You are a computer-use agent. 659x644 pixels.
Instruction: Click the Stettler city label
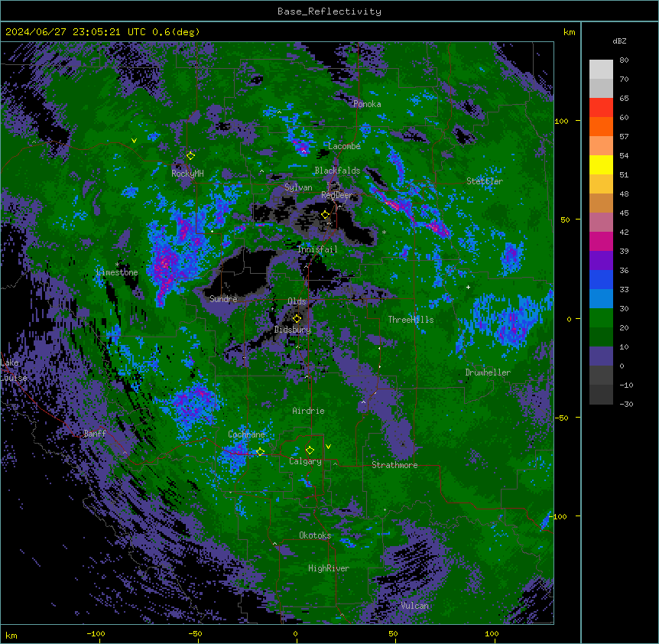[484, 181]
